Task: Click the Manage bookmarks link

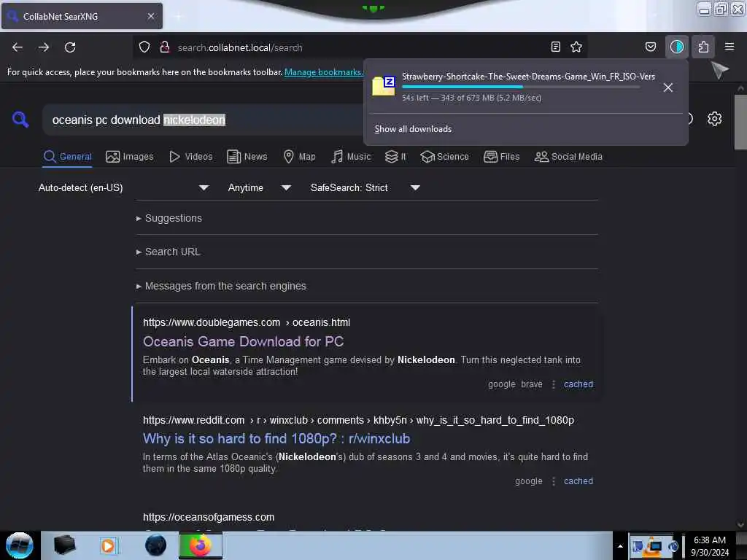Action: (x=324, y=72)
